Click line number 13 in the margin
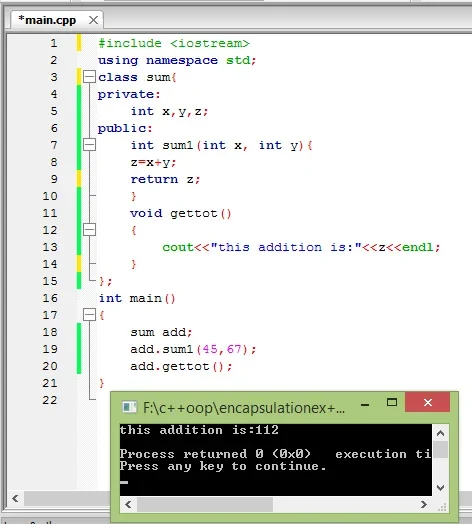The height and width of the screenshot is (524, 472). coord(50,247)
